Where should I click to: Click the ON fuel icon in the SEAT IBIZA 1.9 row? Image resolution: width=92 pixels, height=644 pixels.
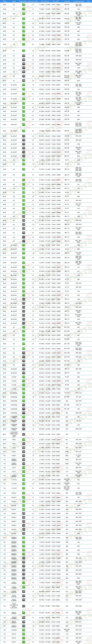click(x=24, y=444)
